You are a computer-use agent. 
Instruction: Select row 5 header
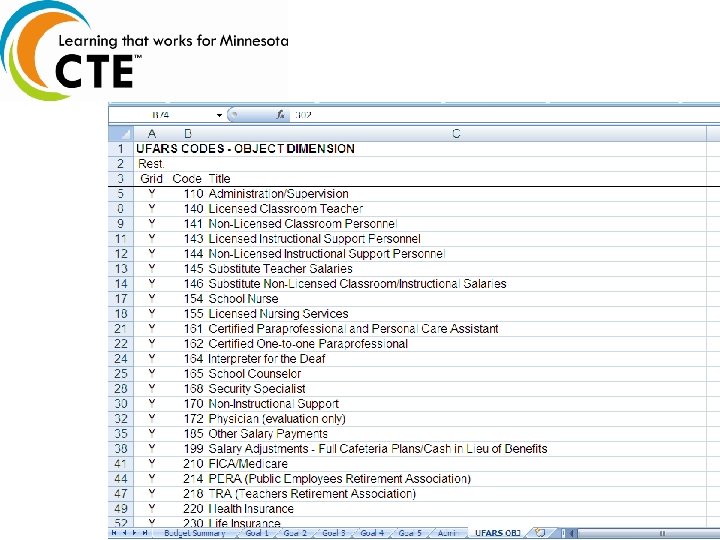tap(121, 194)
